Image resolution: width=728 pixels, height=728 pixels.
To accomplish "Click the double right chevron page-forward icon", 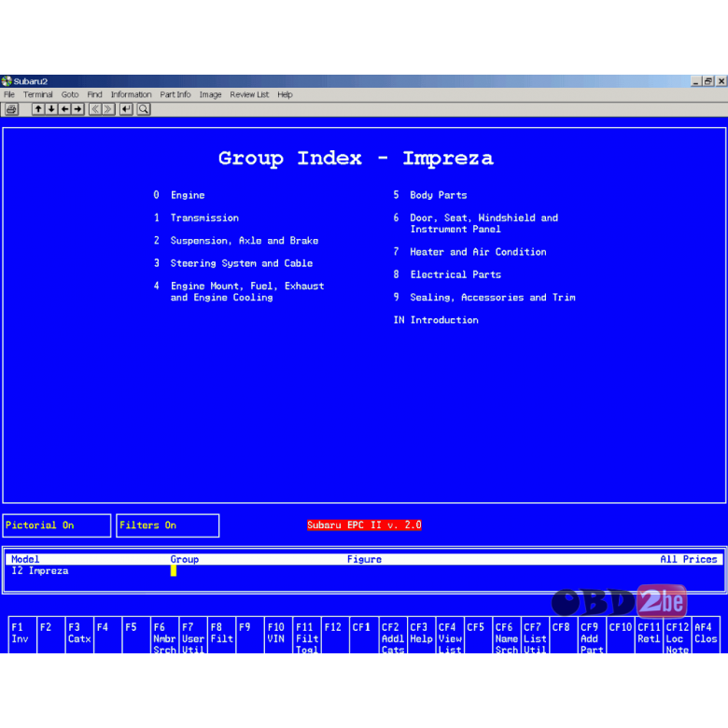I will pos(108,109).
